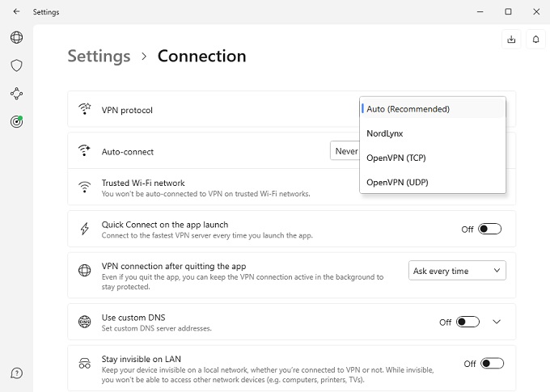Open the help question mark icon
Image resolution: width=550 pixels, height=392 pixels.
pyautogui.click(x=16, y=373)
